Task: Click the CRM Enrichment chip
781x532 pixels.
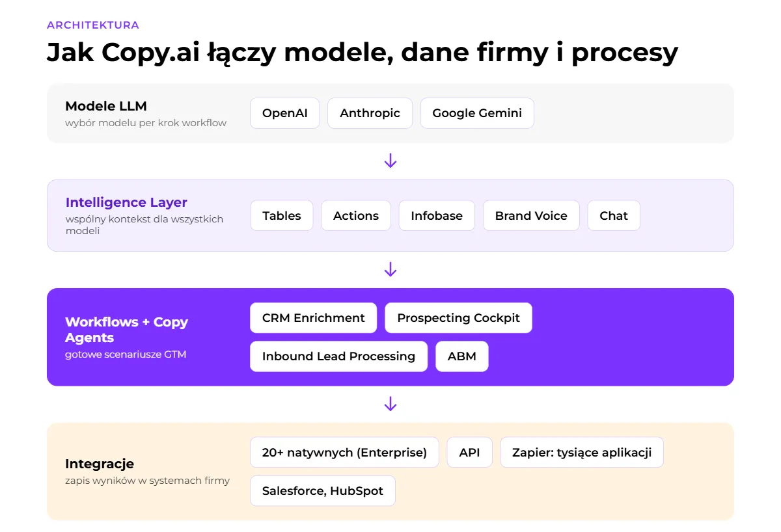Action: point(314,318)
